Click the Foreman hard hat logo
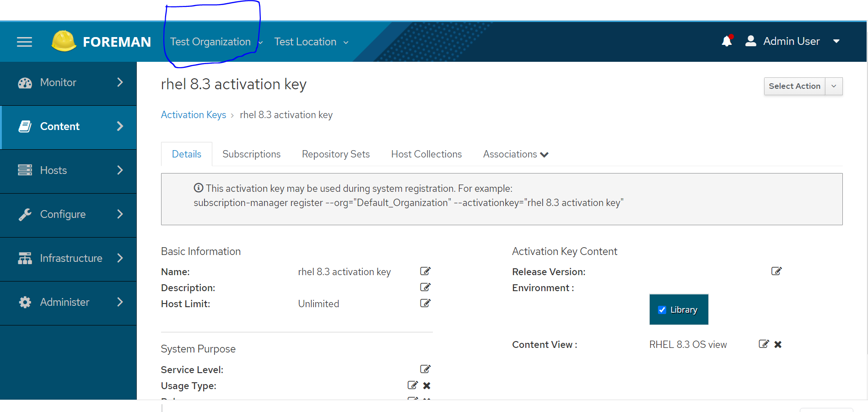The width and height of the screenshot is (868, 412). [x=64, y=41]
